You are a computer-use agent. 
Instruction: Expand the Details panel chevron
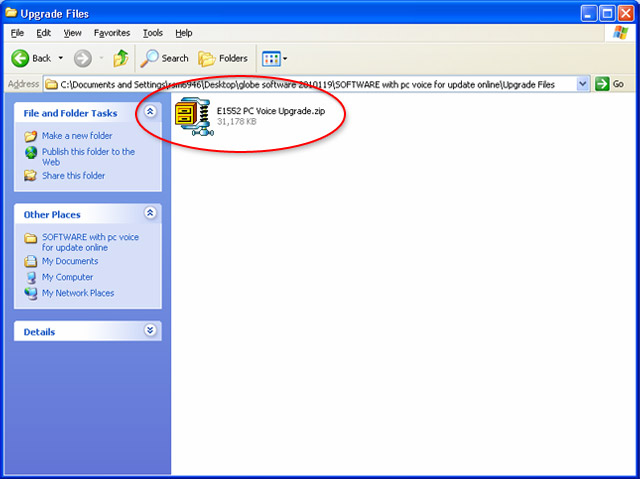pyautogui.click(x=150, y=330)
